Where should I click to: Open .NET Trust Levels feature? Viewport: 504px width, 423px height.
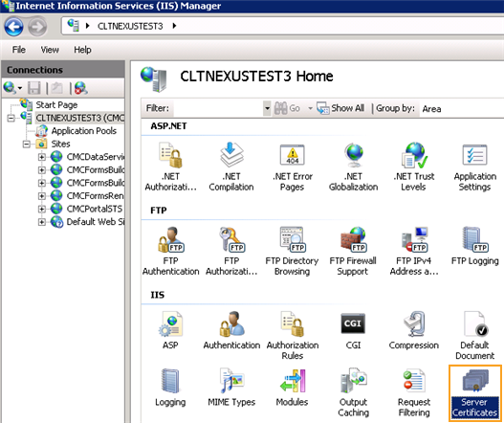(414, 167)
